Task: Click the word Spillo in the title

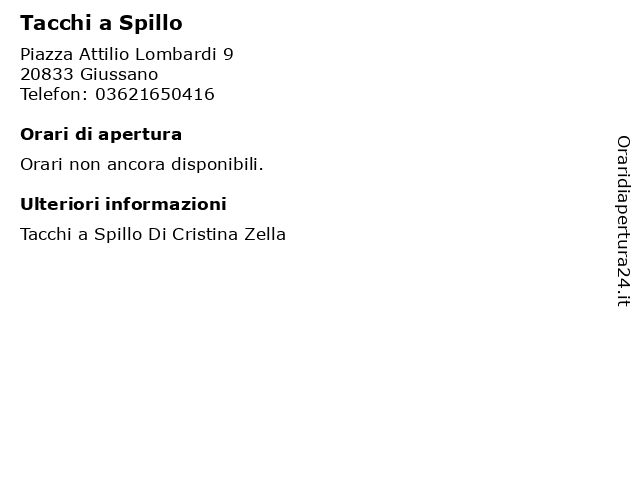Action: (151, 23)
